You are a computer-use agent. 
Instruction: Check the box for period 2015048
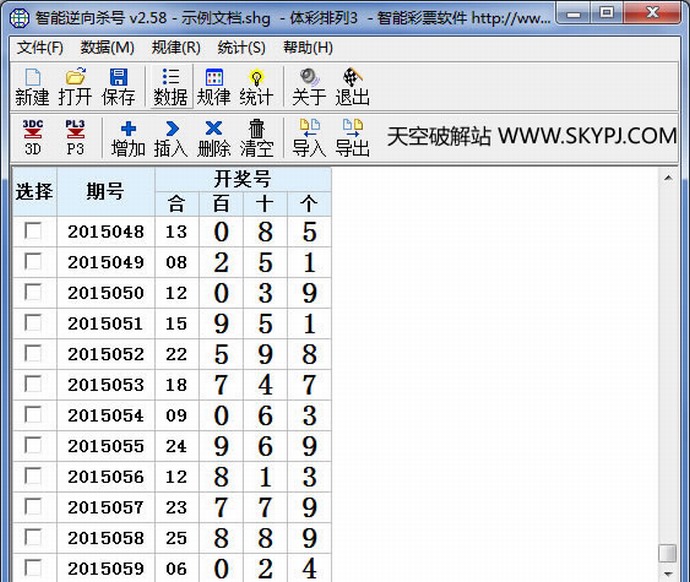pyautogui.click(x=34, y=231)
